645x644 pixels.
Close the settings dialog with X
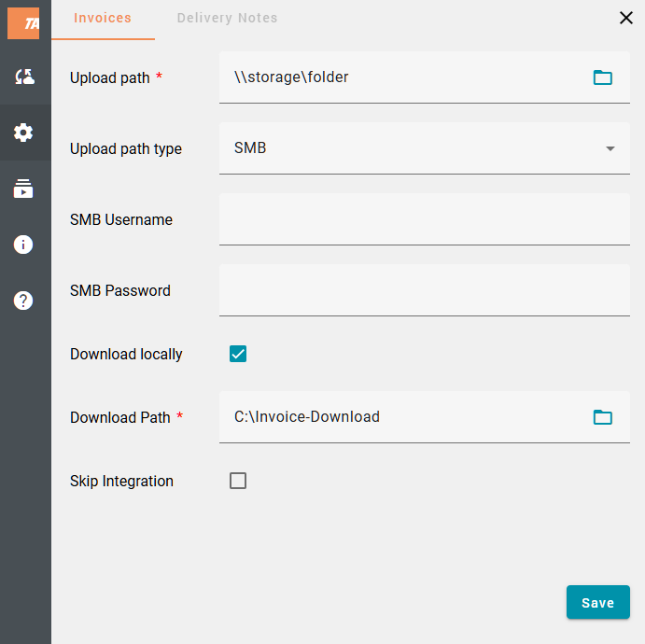626,18
